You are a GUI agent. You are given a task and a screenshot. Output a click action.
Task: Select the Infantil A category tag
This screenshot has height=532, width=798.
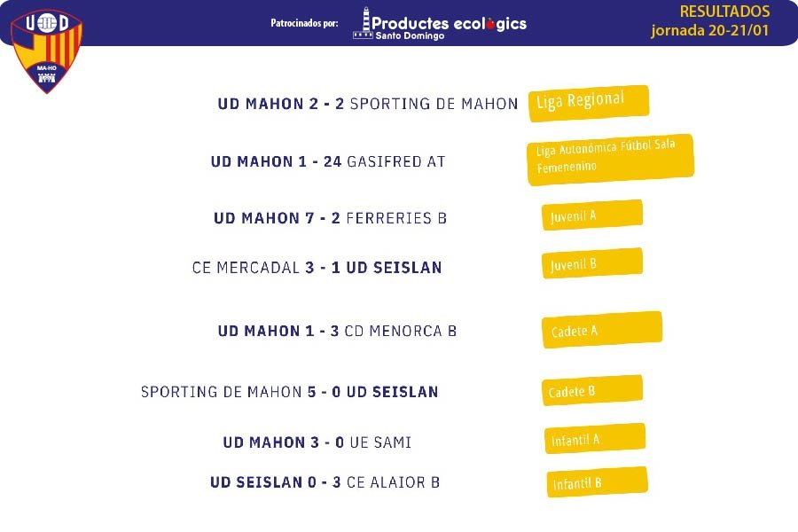(595, 438)
